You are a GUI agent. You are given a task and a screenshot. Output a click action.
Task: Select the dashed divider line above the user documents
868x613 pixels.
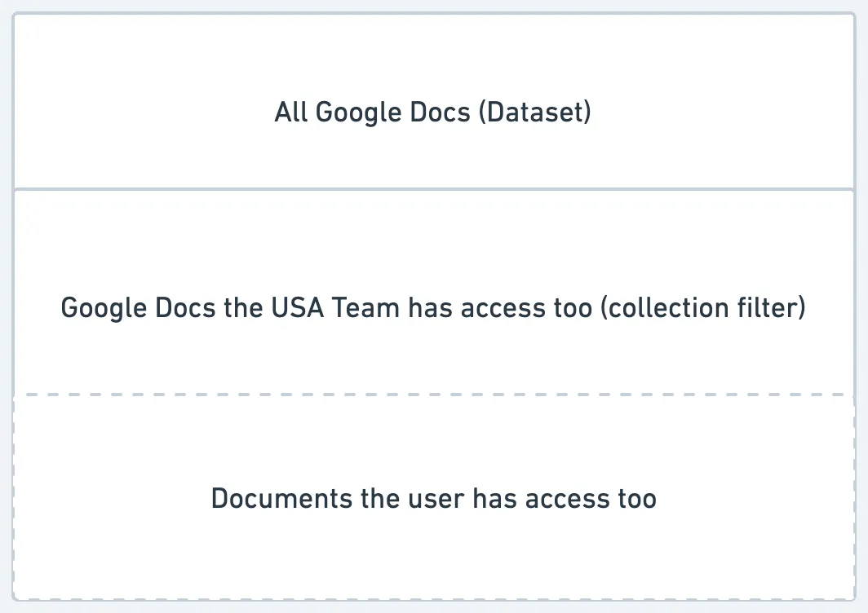434,395
